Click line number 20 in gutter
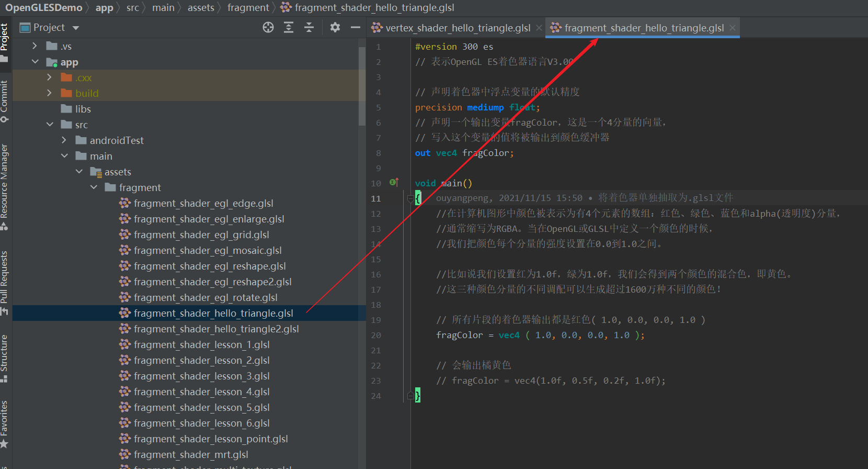 pyautogui.click(x=376, y=335)
